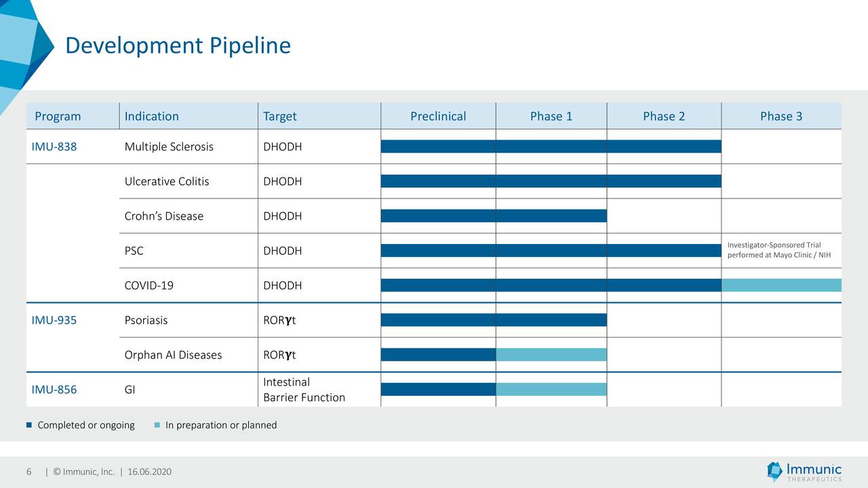Select the IMU-935 program label
Viewport: 868px width, 488px height.
click(54, 320)
